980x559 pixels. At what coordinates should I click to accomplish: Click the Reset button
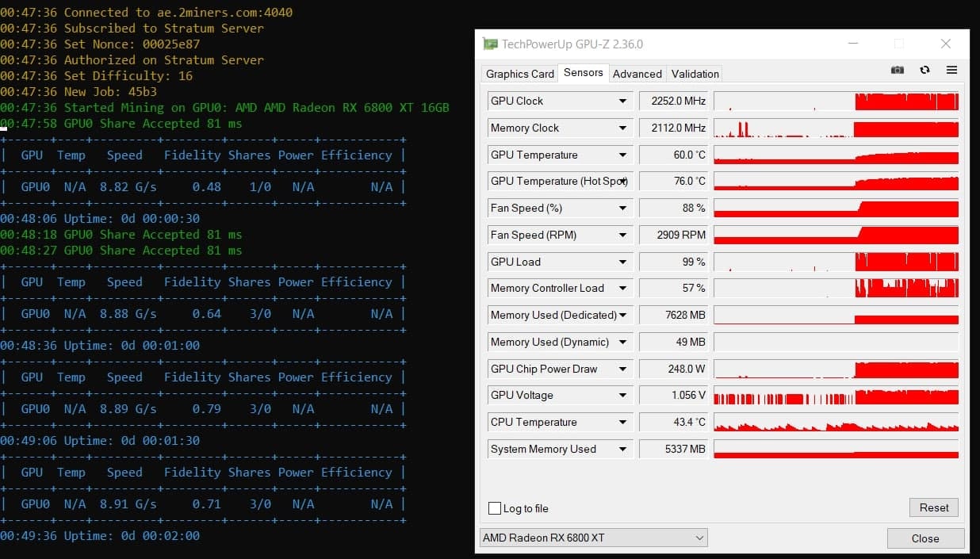pos(933,507)
